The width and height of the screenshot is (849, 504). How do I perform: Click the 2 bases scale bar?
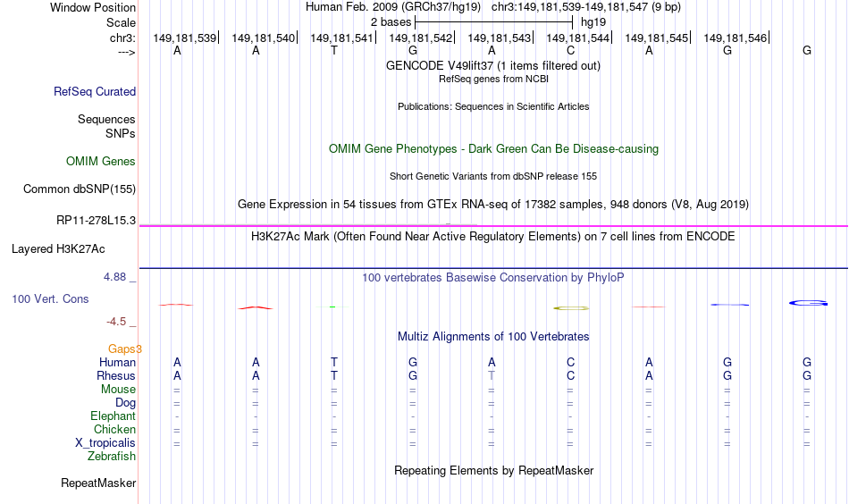[x=493, y=22]
